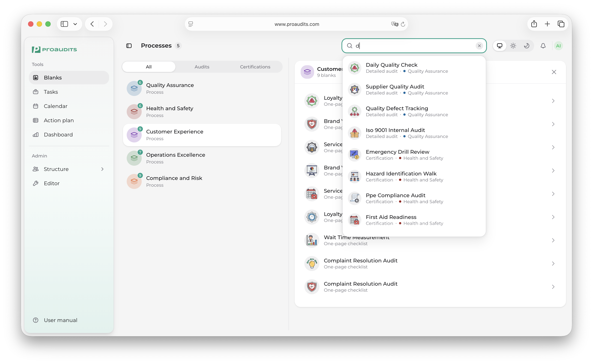Viewport: 593px width, 364px height.
Task: Open chevron on first Service row
Action: pyautogui.click(x=553, y=147)
